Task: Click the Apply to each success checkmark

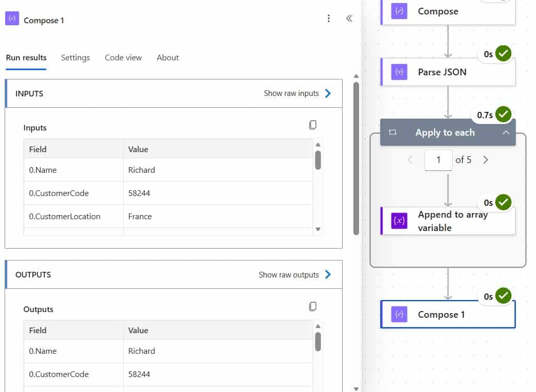Action: tap(503, 114)
